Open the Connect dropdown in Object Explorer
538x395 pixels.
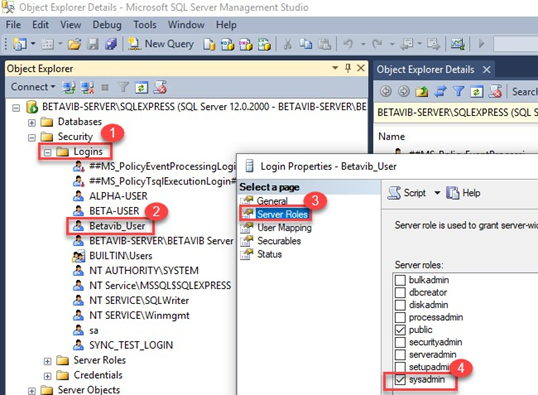pyautogui.click(x=33, y=87)
